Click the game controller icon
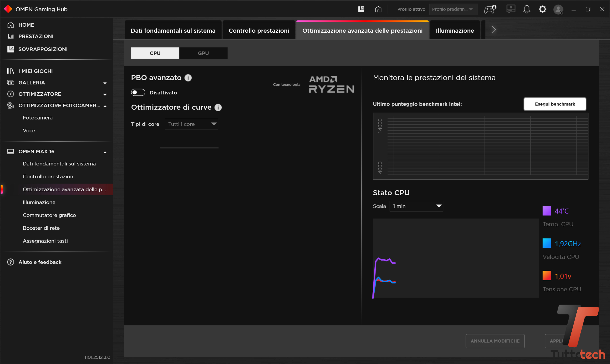The width and height of the screenshot is (610, 364). [x=490, y=9]
